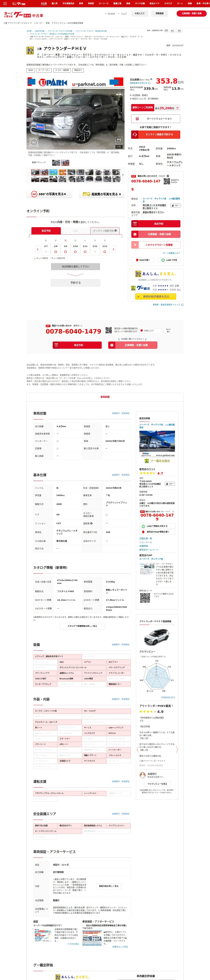Open 販売店のMAP情報を開く
The height and width of the screenshot is (980, 210).
tap(157, 532)
